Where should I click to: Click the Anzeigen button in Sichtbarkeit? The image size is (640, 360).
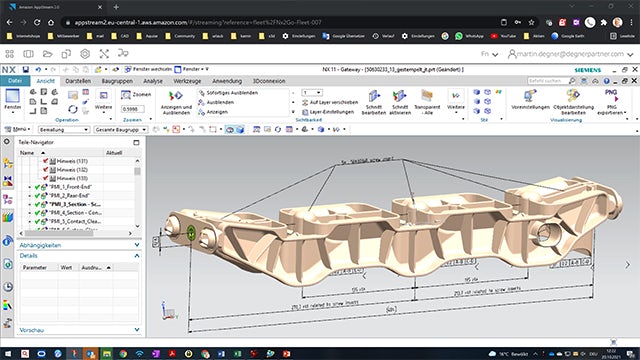coord(213,112)
